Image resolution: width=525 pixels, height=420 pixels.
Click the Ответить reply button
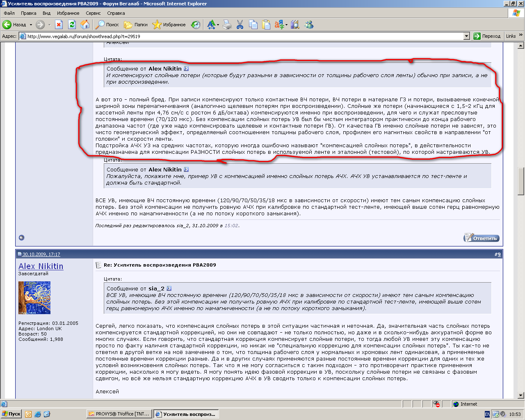[481, 238]
